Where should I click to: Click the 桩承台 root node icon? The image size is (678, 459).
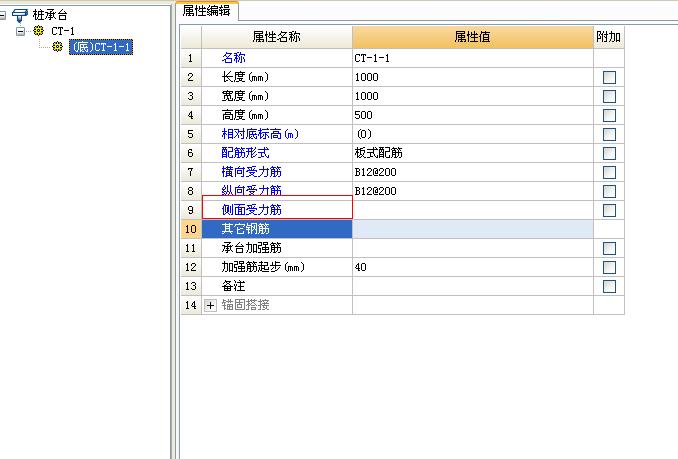(19, 15)
